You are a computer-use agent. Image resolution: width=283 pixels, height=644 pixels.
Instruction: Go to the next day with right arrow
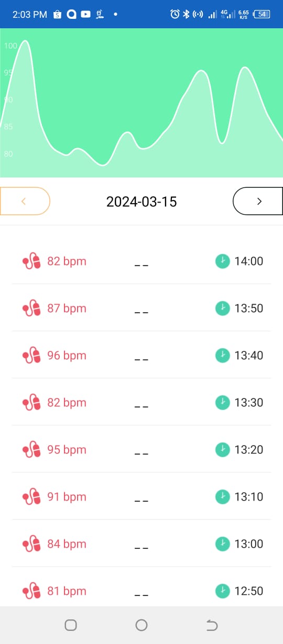pos(258,201)
